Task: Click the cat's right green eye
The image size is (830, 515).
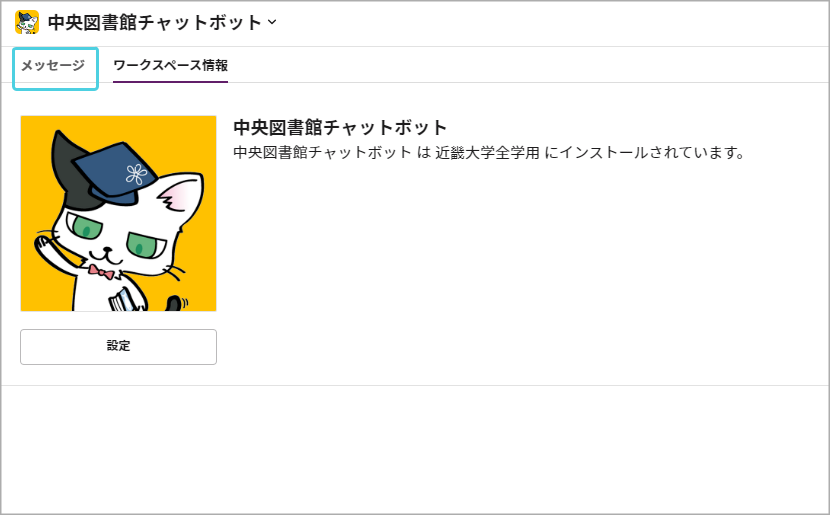Action: 145,246
